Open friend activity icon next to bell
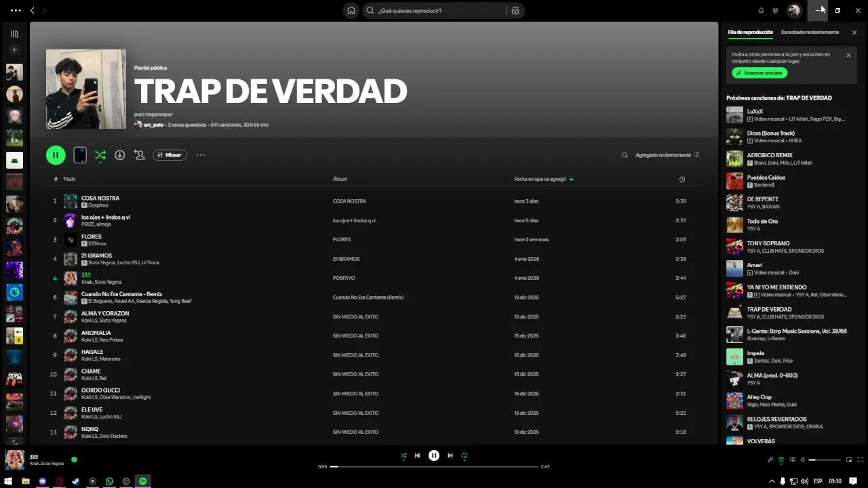 click(775, 11)
